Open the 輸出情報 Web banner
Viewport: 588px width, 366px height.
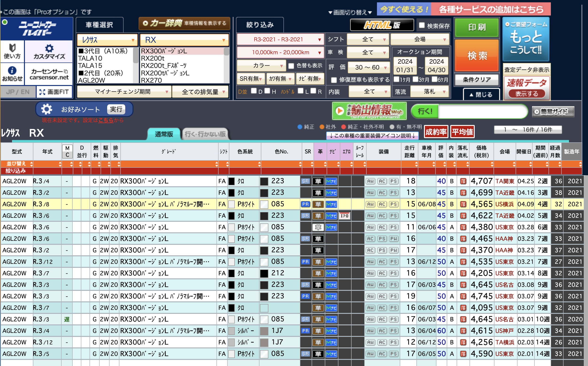point(369,111)
